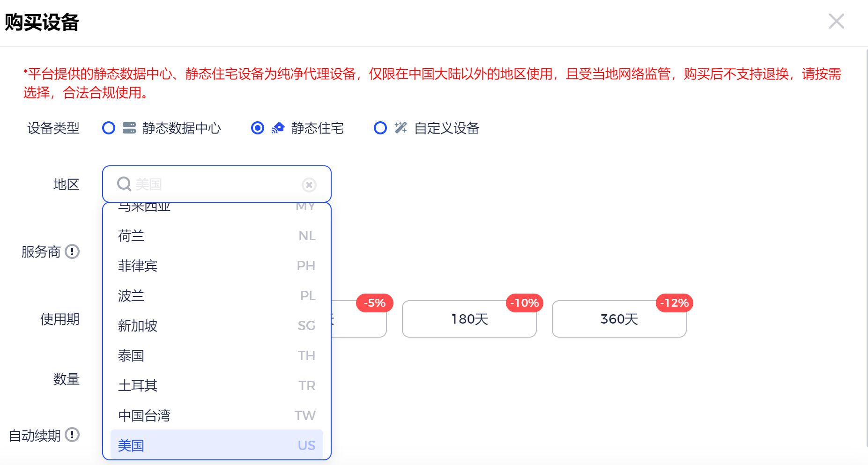Image resolution: width=868 pixels, height=465 pixels.
Task: Click the -5% discount badge
Action: pyautogui.click(x=375, y=303)
